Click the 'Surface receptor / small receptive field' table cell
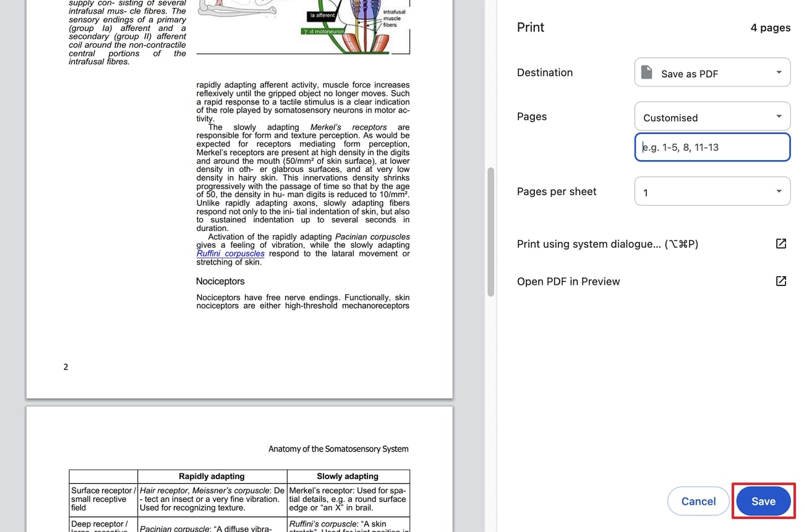Viewport: 804px width, 532px height. (103, 499)
